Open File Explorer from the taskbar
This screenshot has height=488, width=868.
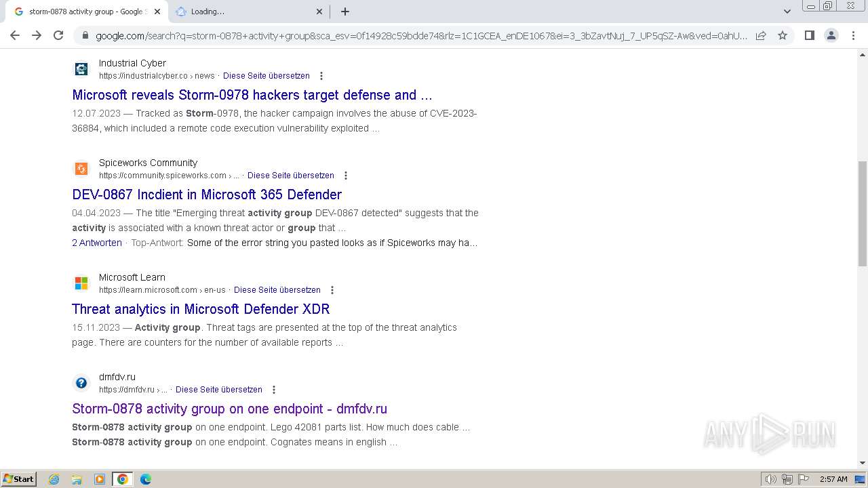77,479
